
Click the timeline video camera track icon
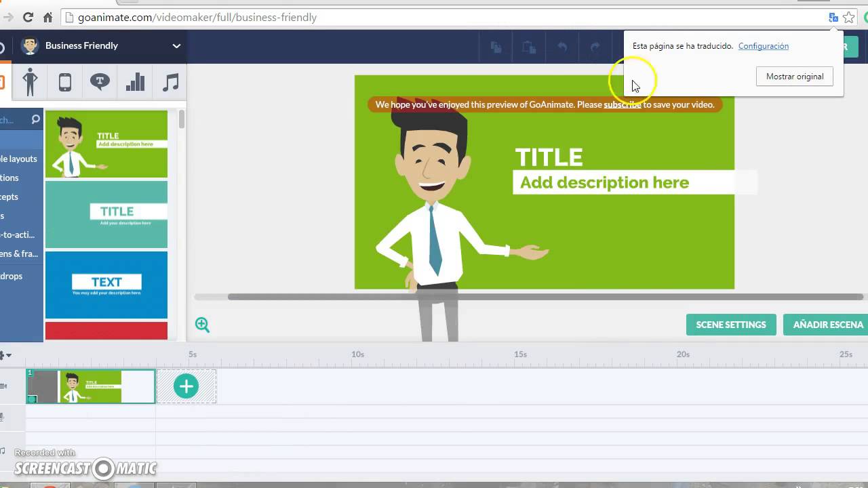coord(3,386)
